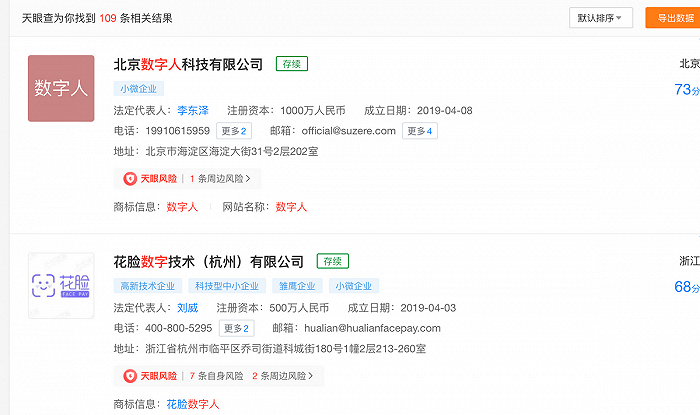
Task: Open the 数字人 company logo thumbnail
Action: pos(61,88)
